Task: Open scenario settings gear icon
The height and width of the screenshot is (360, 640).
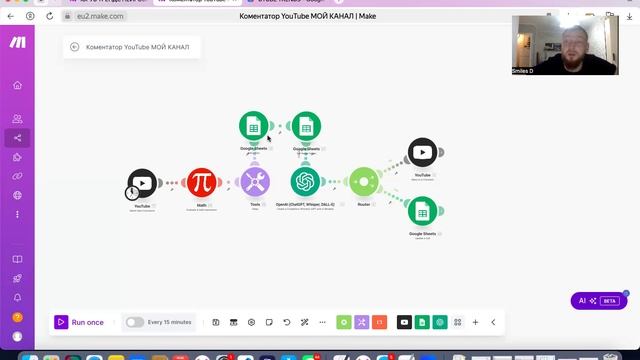Action: (251, 322)
